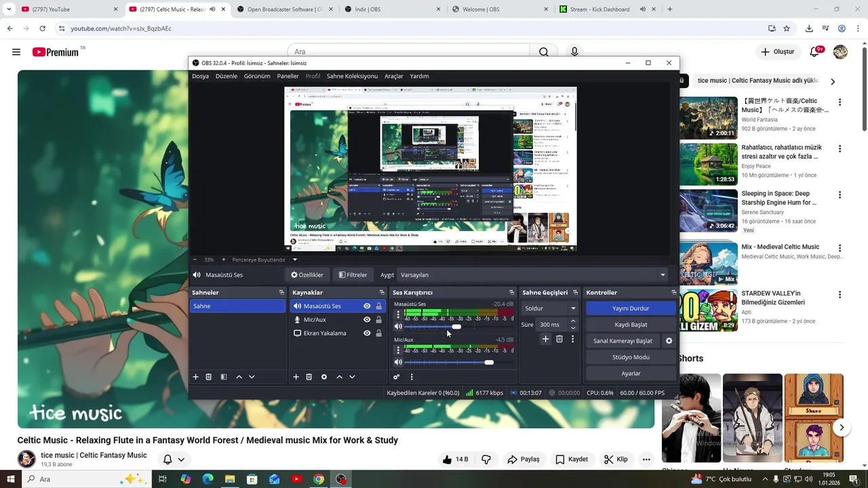Open Sahne Koleksiyonu menu
The height and width of the screenshot is (488, 868).
click(x=352, y=77)
